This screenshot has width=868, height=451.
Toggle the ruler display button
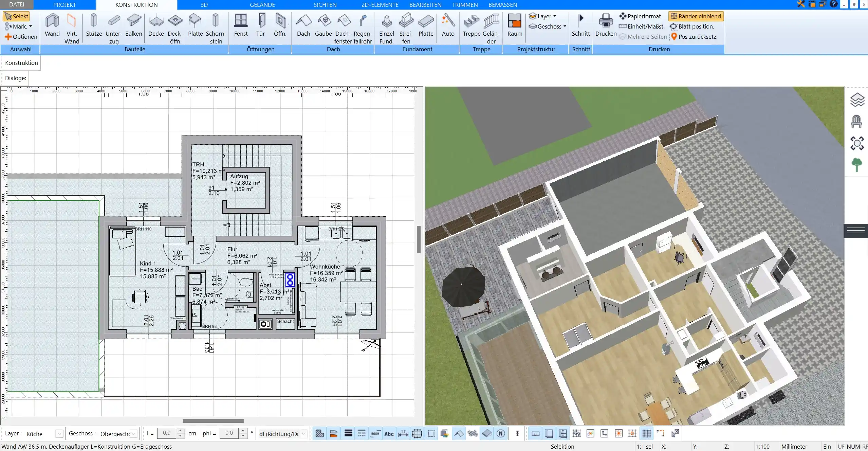535,433
